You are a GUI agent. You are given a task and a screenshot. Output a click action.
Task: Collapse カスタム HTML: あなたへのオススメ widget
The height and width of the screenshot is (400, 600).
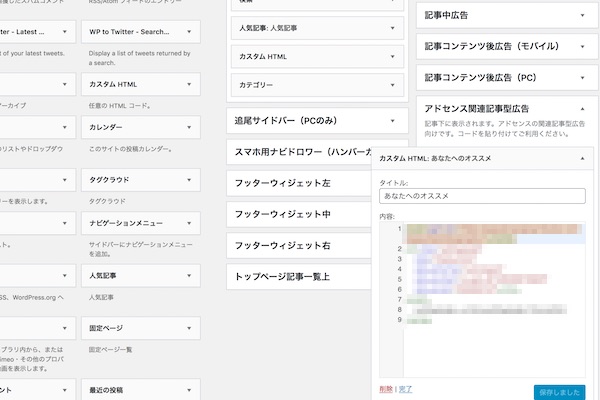coord(582,158)
